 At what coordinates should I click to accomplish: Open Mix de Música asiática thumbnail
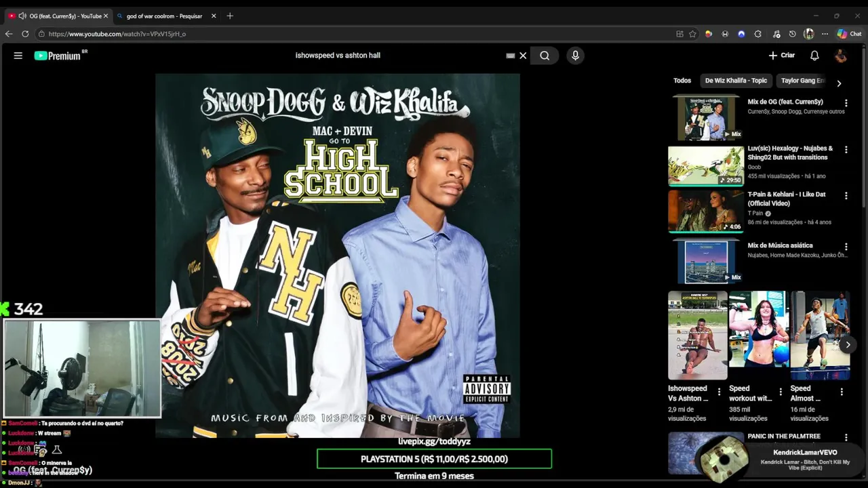tap(706, 260)
